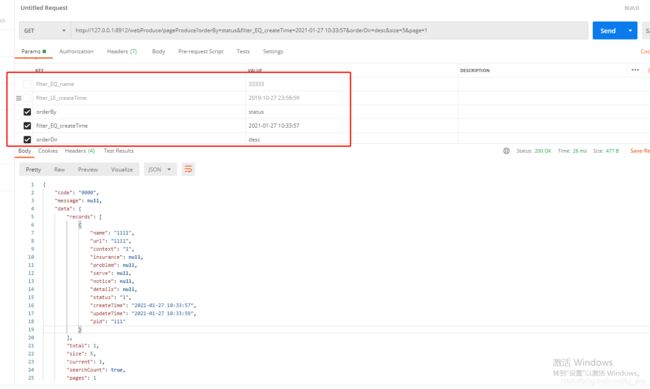Uncheck the orderDir param checkbox
650x389 pixels.
(27, 139)
